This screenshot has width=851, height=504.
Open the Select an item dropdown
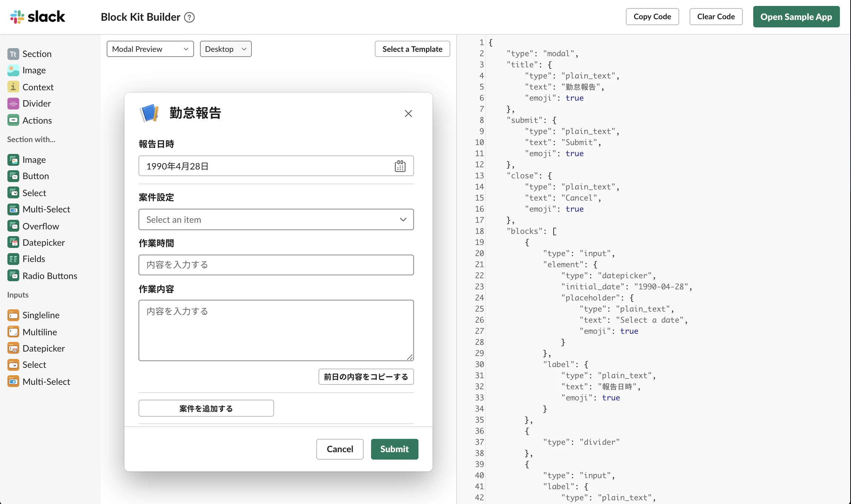point(276,219)
